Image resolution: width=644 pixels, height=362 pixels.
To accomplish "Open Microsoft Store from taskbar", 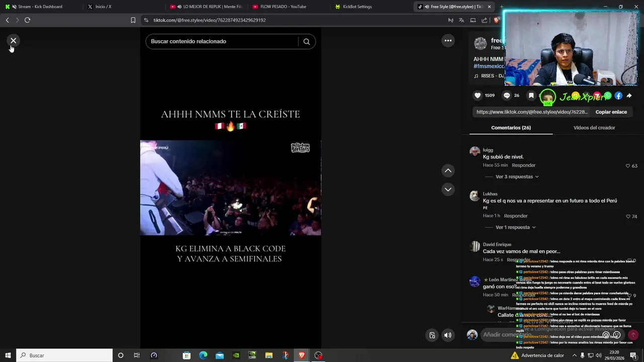I will [x=187, y=355].
